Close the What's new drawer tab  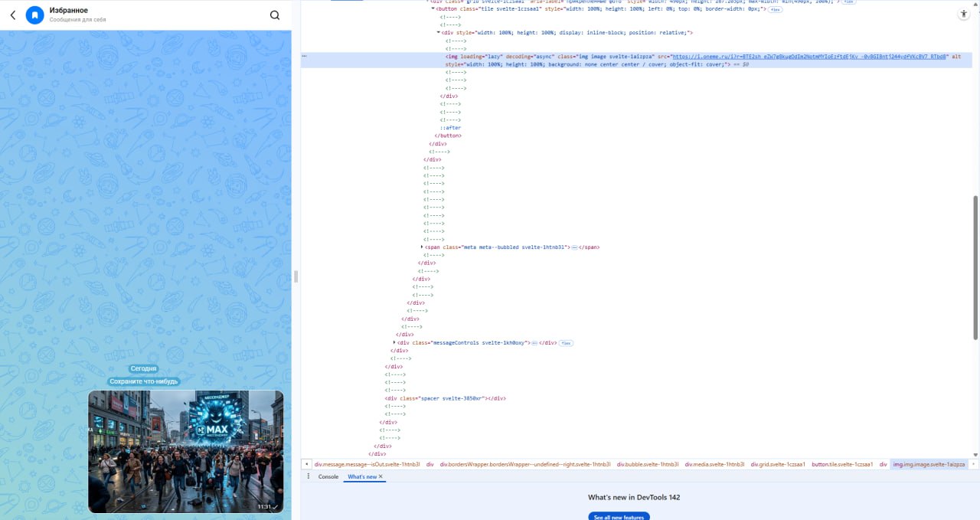point(381,476)
